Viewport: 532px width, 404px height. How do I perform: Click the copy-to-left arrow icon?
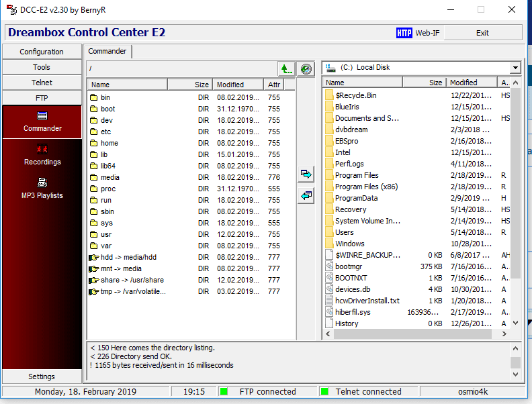click(x=306, y=195)
